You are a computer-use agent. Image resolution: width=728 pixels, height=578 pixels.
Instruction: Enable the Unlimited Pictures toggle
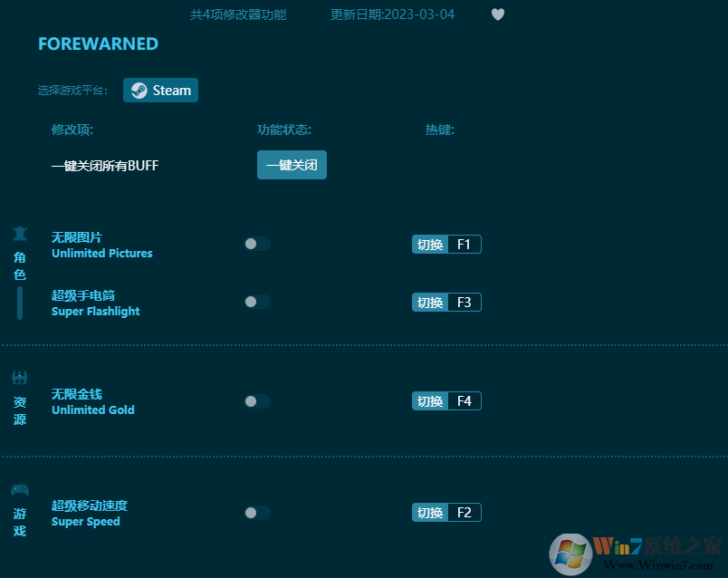click(x=256, y=244)
